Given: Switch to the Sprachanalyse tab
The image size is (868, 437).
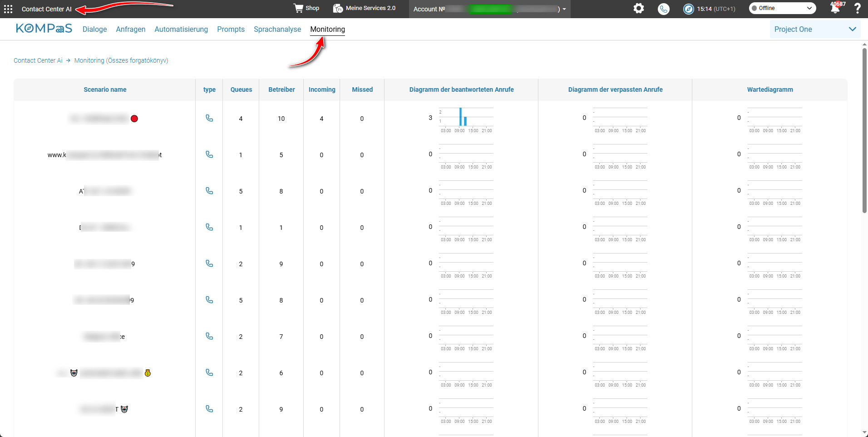Looking at the screenshot, I should point(277,29).
